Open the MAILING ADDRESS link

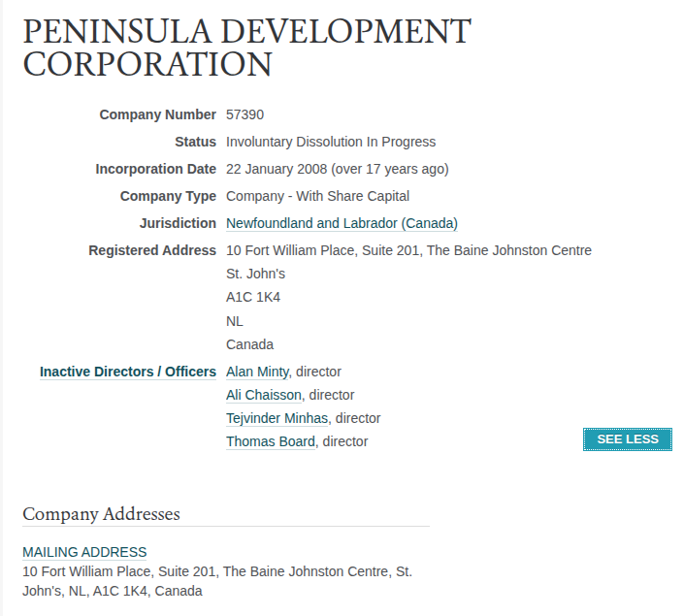point(84,552)
